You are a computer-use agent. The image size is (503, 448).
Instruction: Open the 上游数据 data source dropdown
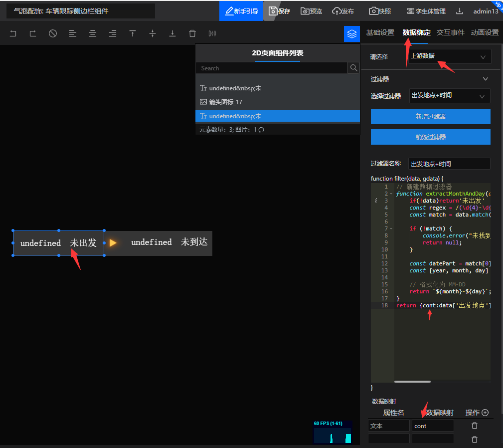pos(449,56)
